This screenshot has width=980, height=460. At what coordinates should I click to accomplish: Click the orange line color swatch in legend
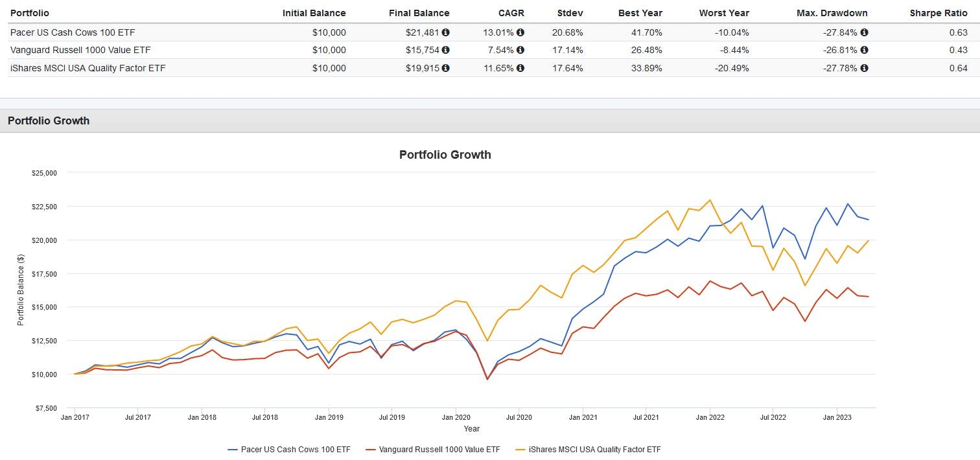[519, 449]
